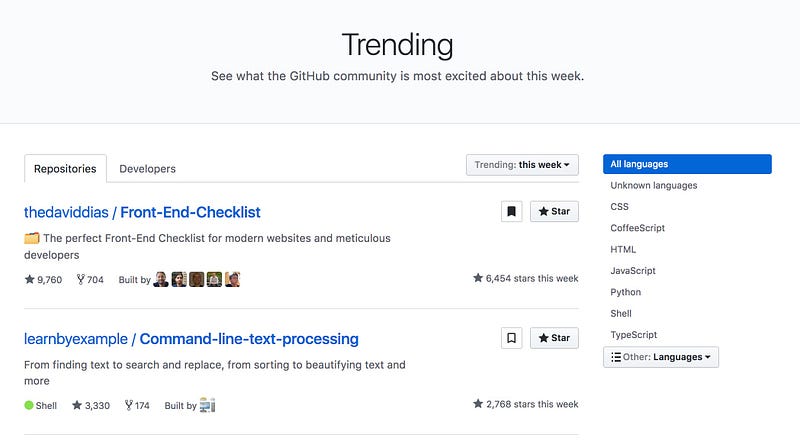Toggle bookmark for the Front-End-Checklist repository
This screenshot has width=800, height=445.
[511, 211]
